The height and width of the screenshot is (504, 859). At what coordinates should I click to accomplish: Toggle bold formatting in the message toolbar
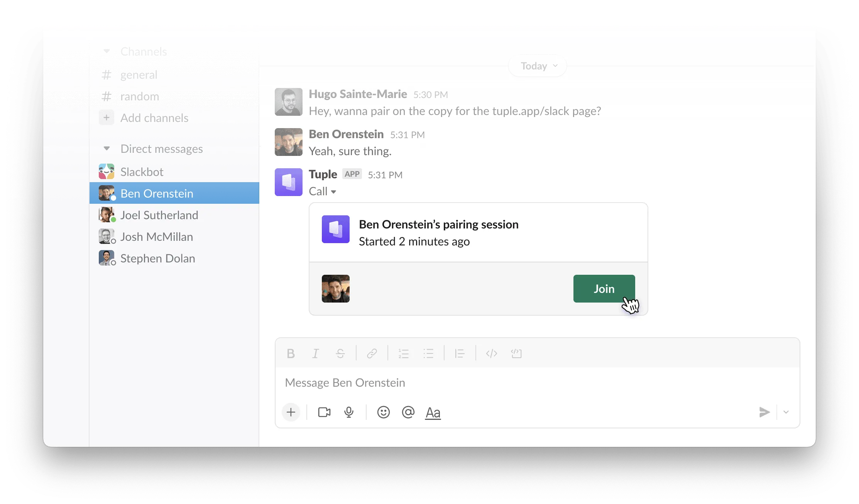pyautogui.click(x=291, y=353)
